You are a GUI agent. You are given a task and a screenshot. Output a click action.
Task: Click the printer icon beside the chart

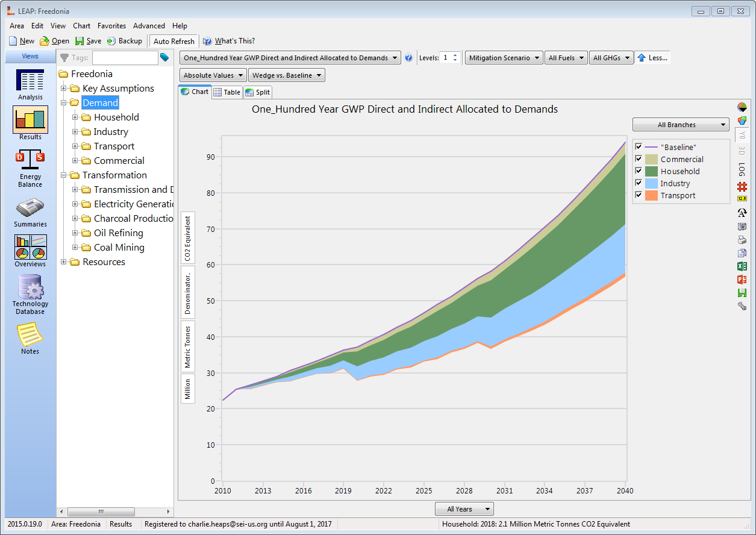742,240
